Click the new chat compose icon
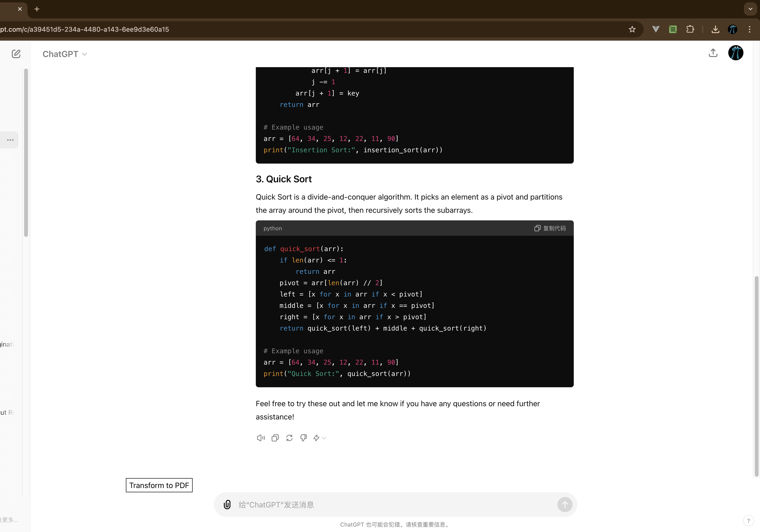This screenshot has height=532, width=760. tap(16, 54)
